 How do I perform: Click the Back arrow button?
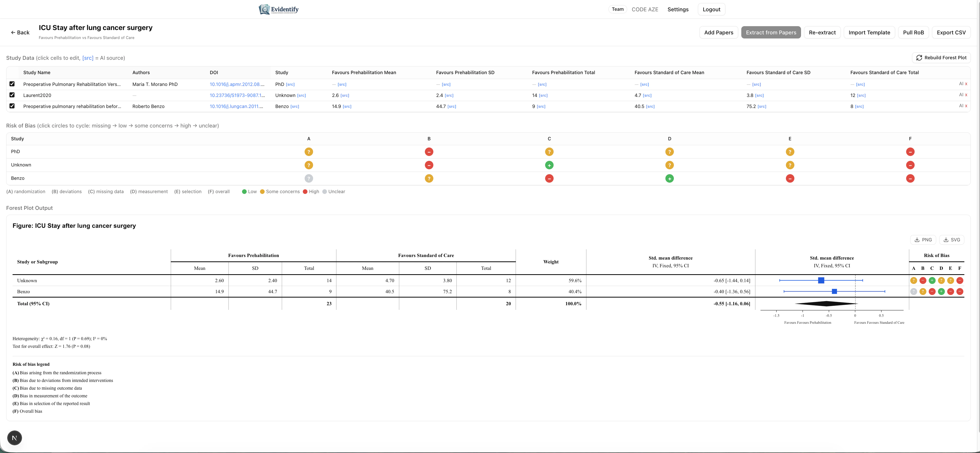point(20,33)
